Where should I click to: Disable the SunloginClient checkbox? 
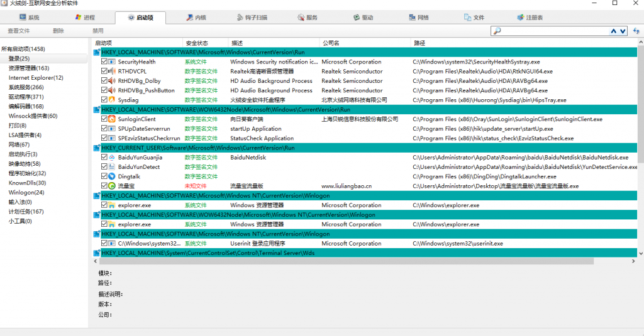(x=104, y=119)
